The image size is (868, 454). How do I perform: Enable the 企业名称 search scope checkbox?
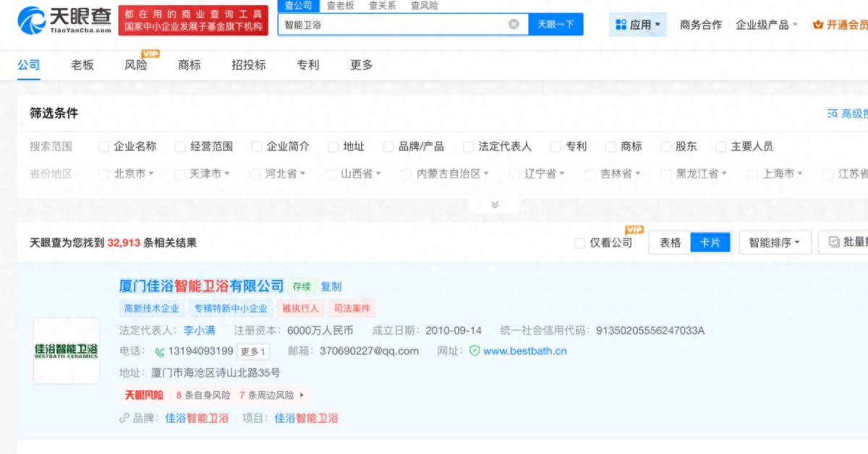[103, 146]
